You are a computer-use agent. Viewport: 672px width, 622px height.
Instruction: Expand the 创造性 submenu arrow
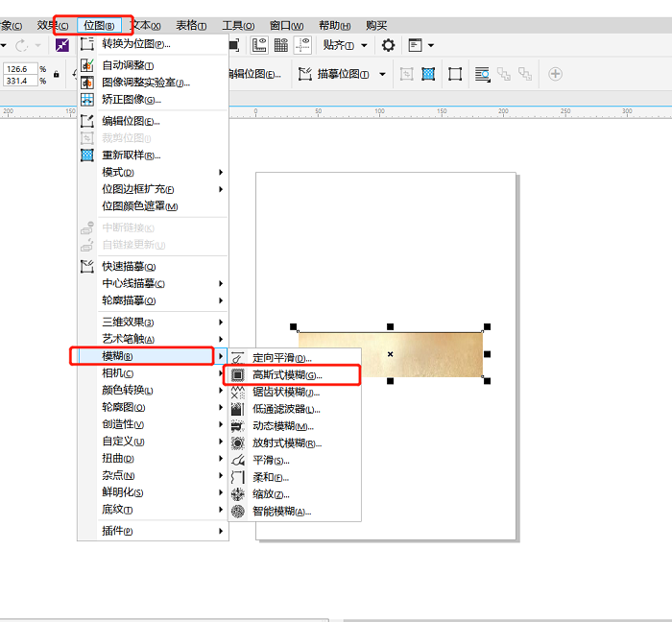(x=221, y=424)
